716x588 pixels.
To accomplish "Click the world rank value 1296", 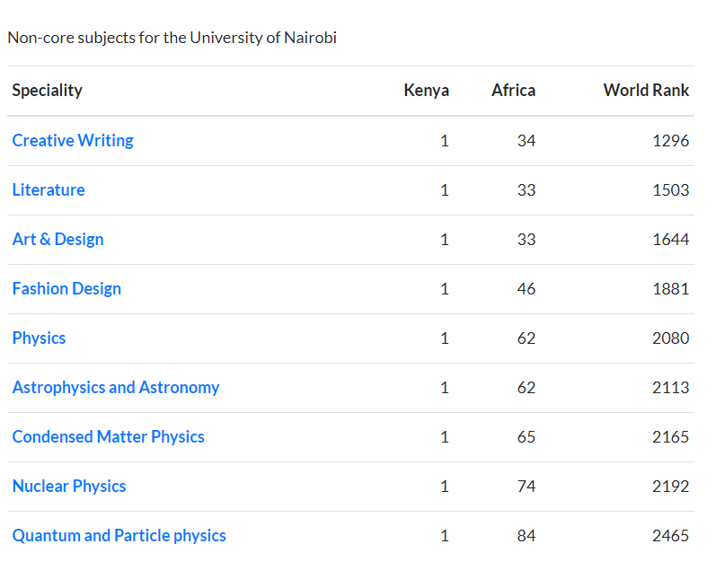I will tap(671, 141).
